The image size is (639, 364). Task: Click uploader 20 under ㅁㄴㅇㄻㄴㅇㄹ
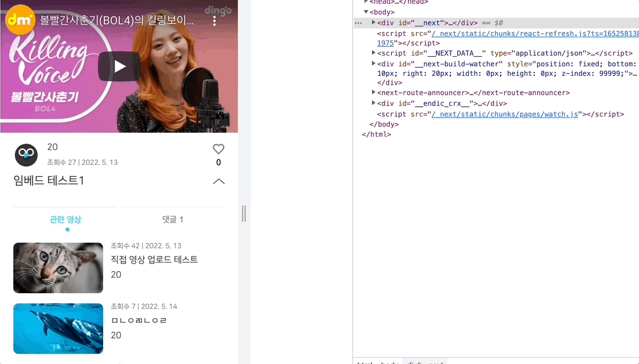pos(116,336)
